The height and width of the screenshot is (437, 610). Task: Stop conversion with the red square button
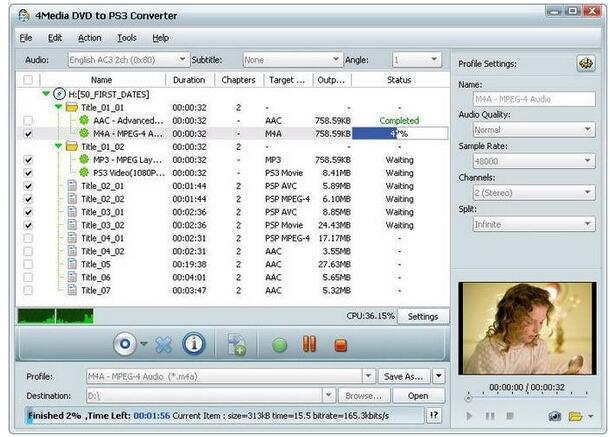click(340, 345)
